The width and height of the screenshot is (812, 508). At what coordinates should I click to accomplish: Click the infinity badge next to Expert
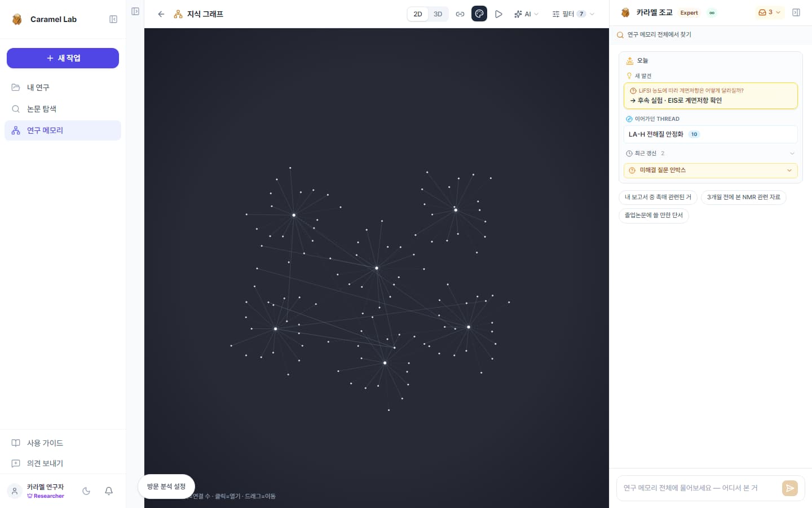712,13
